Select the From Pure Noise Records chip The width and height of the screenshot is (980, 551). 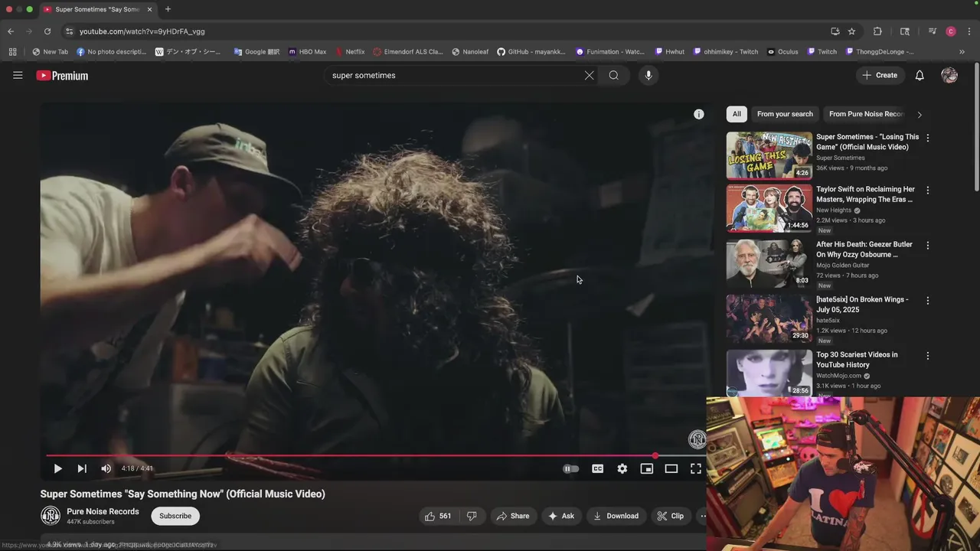[x=866, y=114]
